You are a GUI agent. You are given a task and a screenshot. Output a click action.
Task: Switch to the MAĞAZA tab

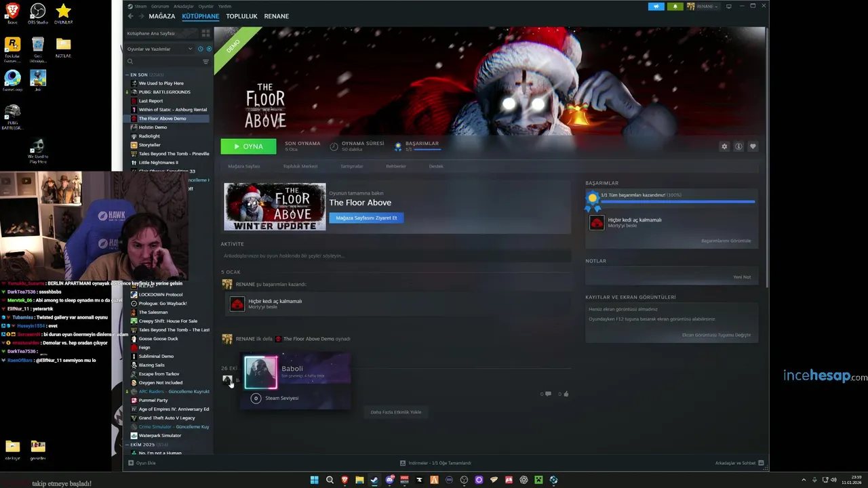click(x=162, y=16)
